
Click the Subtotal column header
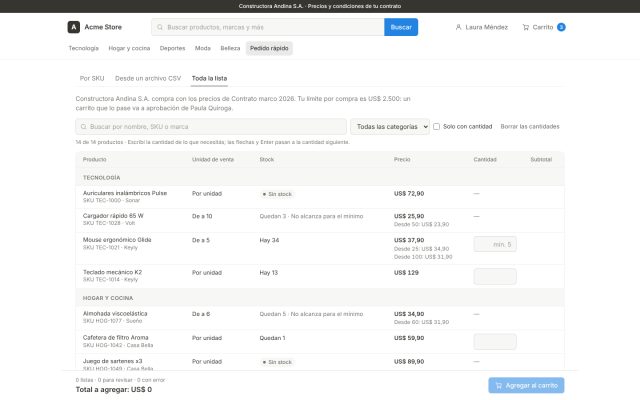tap(541, 159)
